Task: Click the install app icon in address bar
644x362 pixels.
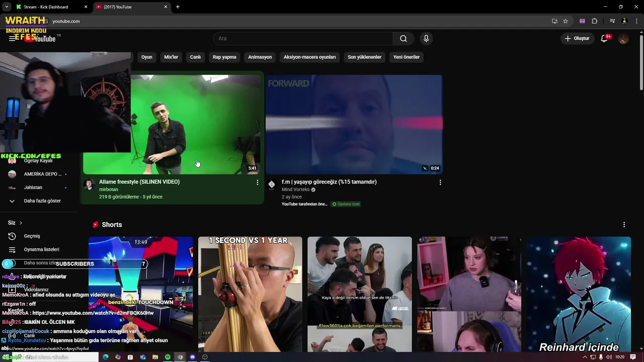Action: 554,21
